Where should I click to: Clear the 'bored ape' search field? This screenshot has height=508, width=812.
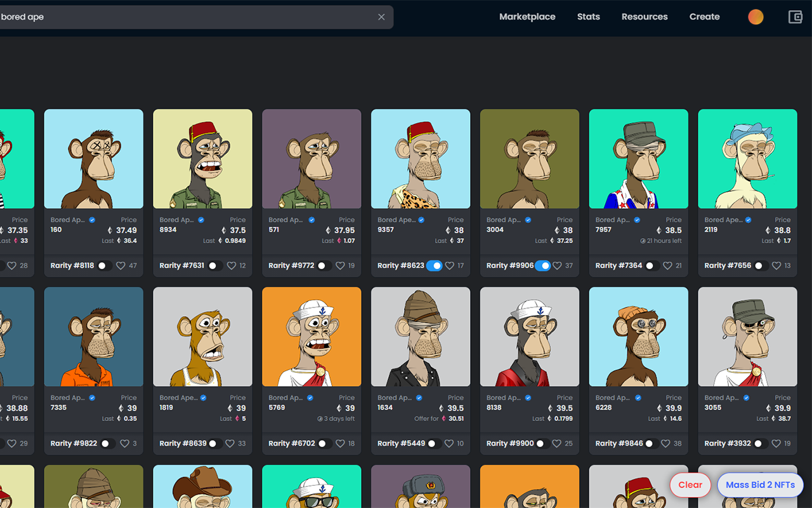click(x=381, y=17)
